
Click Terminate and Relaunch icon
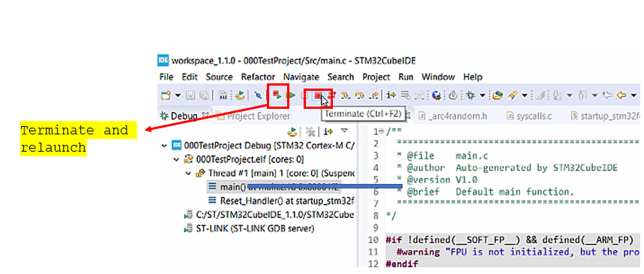tap(277, 95)
